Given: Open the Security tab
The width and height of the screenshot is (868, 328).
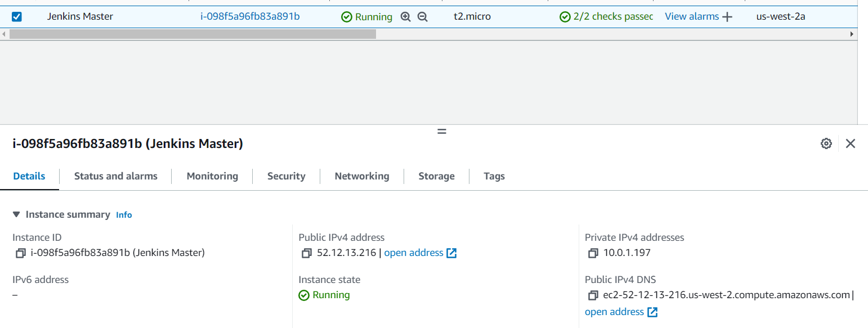Looking at the screenshot, I should pyautogui.click(x=286, y=176).
